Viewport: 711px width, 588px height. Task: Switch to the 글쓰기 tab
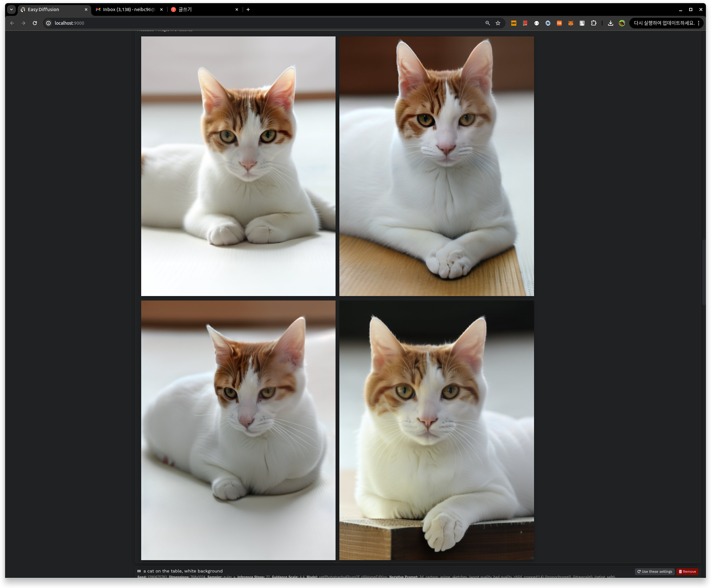tap(203, 9)
